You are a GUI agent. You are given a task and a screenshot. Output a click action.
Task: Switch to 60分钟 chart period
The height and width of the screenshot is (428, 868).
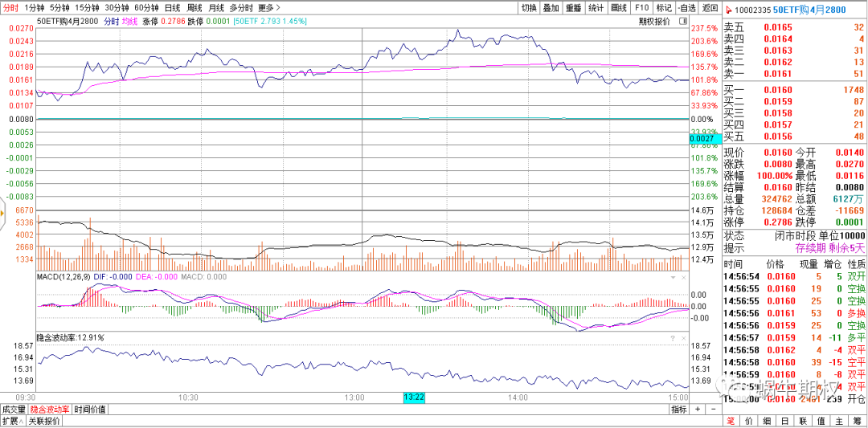(147, 8)
